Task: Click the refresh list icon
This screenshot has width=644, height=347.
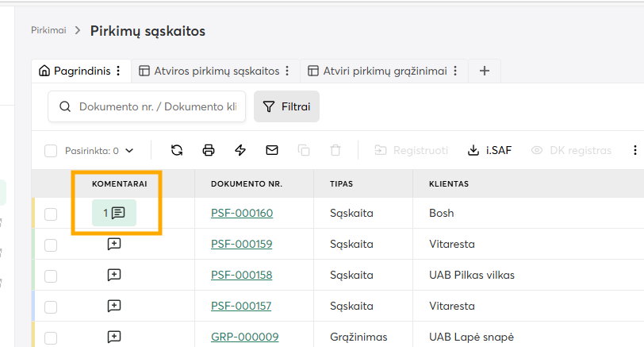Action: [177, 150]
